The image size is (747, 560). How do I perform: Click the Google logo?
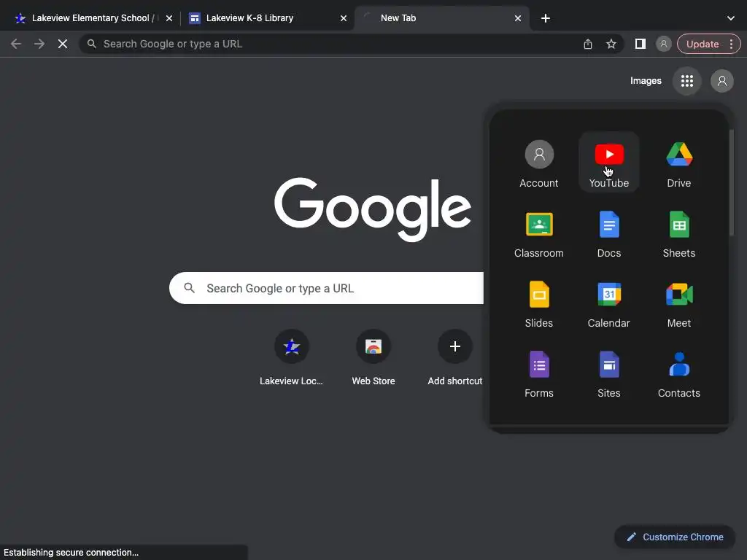point(373,209)
